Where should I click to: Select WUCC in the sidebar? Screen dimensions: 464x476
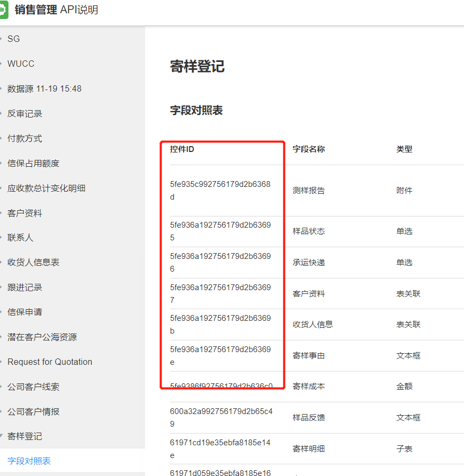[21, 64]
